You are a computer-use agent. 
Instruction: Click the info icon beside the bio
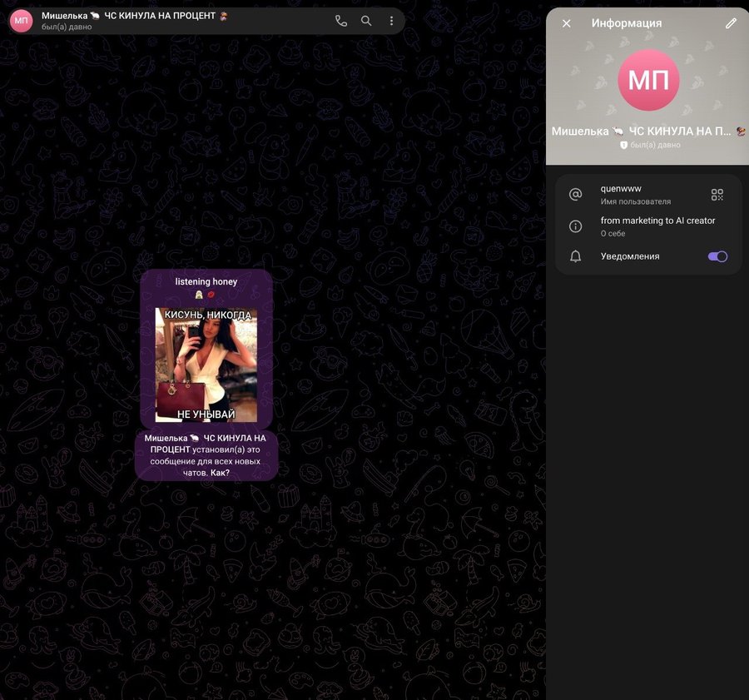tap(576, 226)
